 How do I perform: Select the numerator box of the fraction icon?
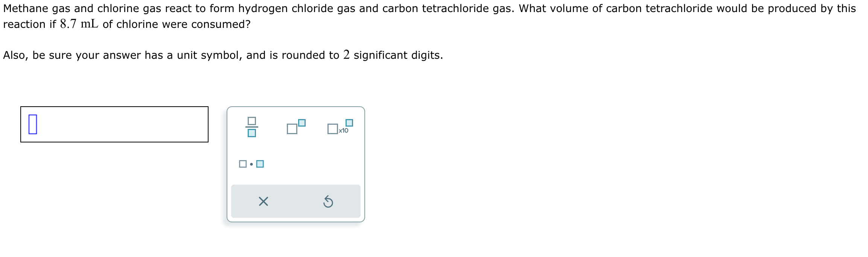point(252,121)
